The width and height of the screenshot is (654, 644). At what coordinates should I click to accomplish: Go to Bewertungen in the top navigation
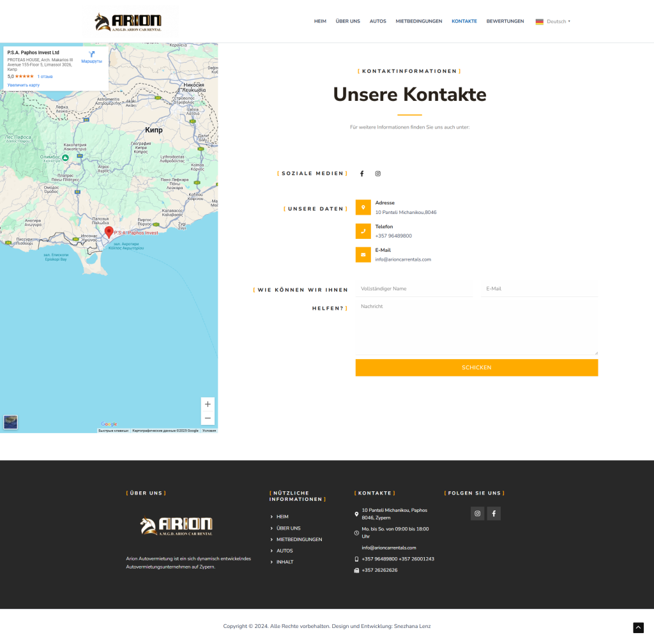[x=505, y=21]
